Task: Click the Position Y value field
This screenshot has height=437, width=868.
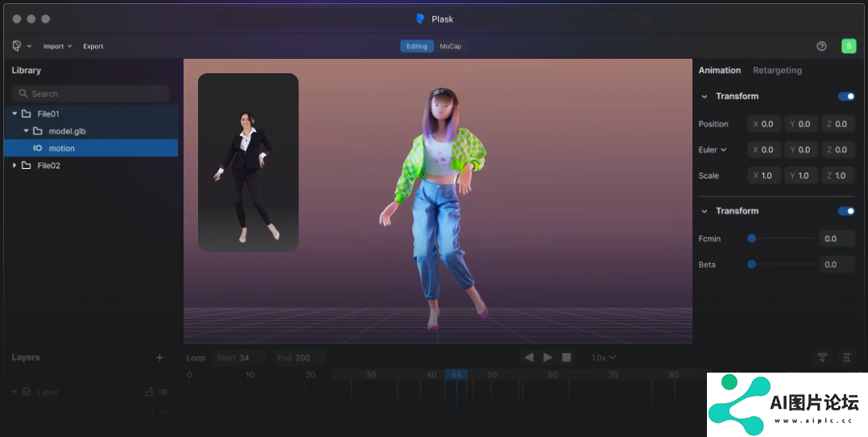Action: [x=800, y=124]
